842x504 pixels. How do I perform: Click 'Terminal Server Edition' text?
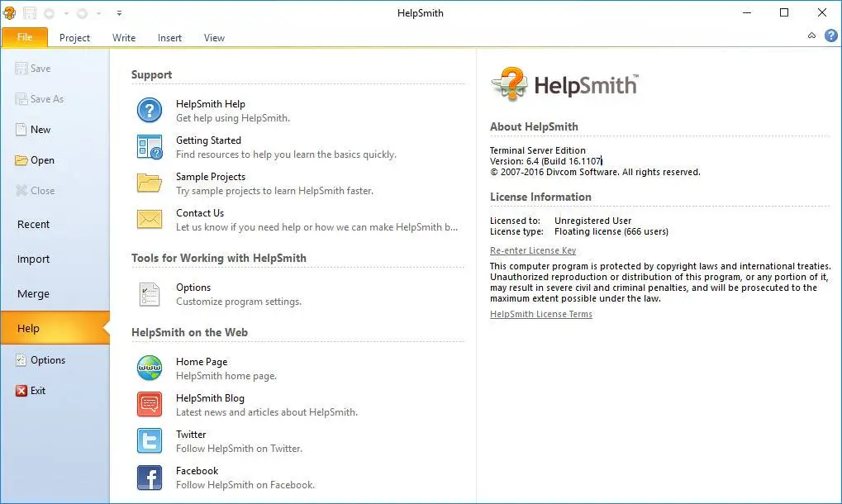(x=538, y=150)
